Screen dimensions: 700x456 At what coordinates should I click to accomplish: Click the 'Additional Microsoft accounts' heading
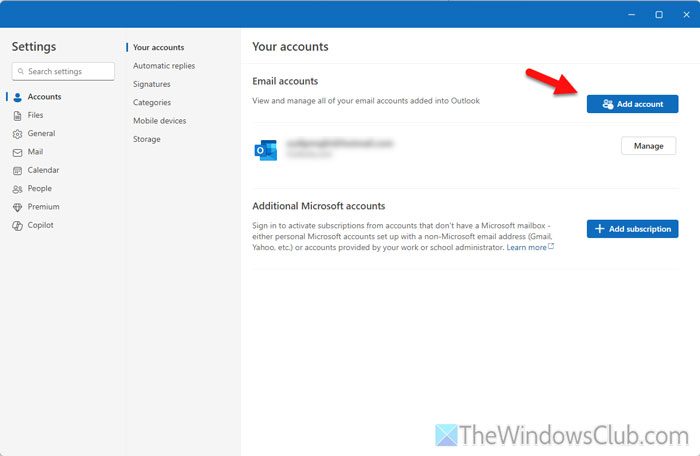coord(318,206)
